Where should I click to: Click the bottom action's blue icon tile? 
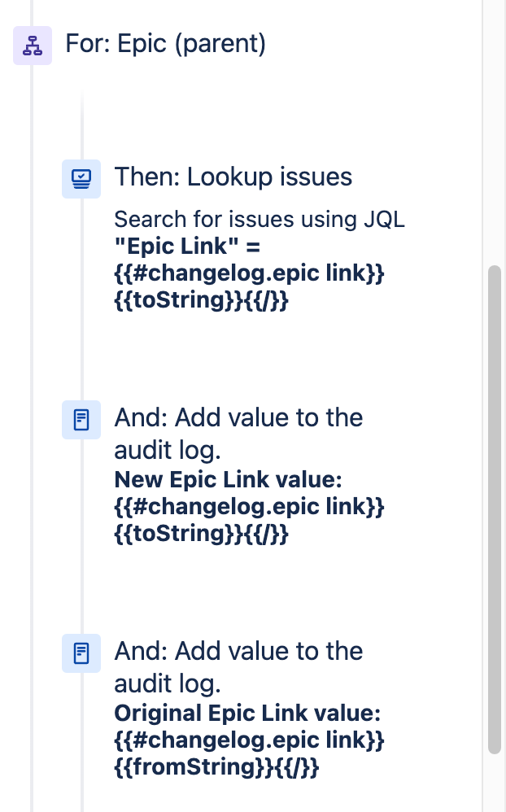pyautogui.click(x=81, y=653)
